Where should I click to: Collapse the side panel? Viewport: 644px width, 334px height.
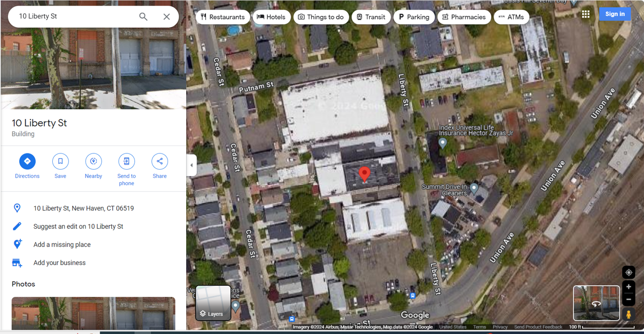tap(191, 165)
